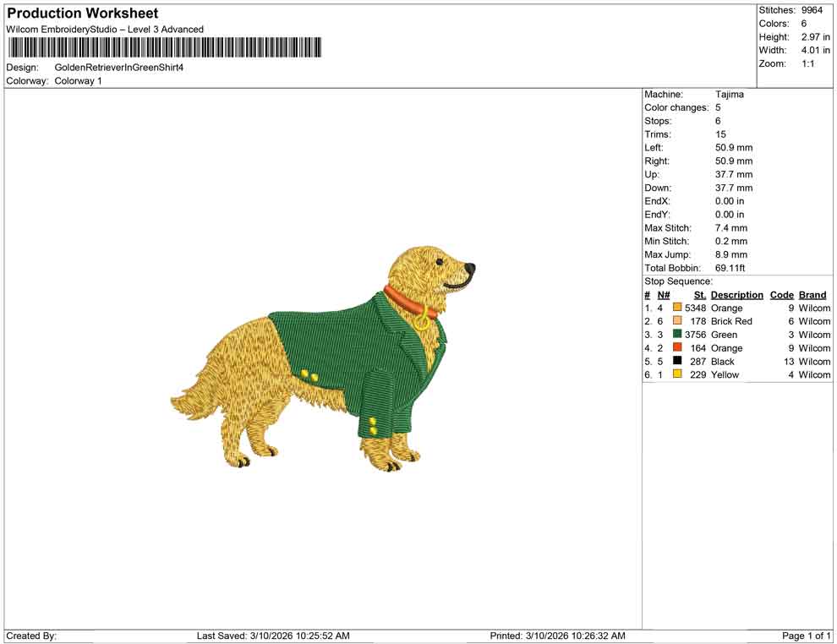Click the Brand column header

click(812, 294)
